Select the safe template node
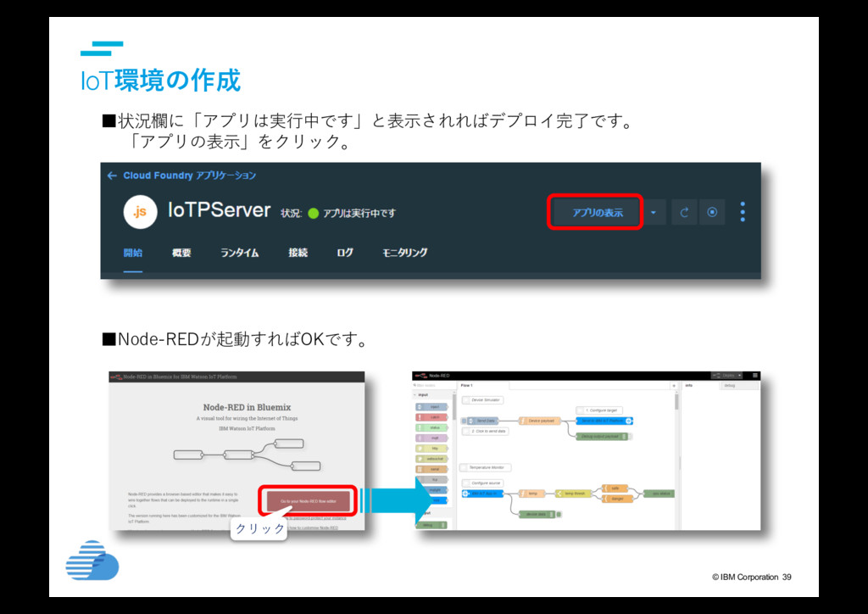The image size is (868, 614). (x=615, y=488)
